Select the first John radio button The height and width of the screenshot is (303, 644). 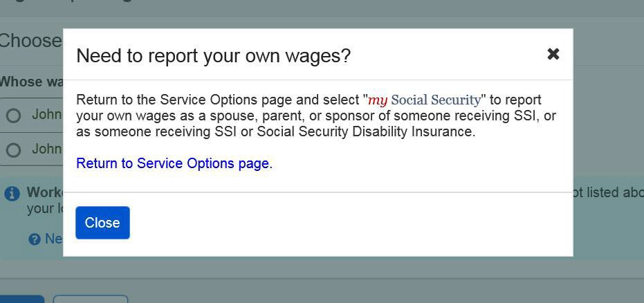point(13,116)
